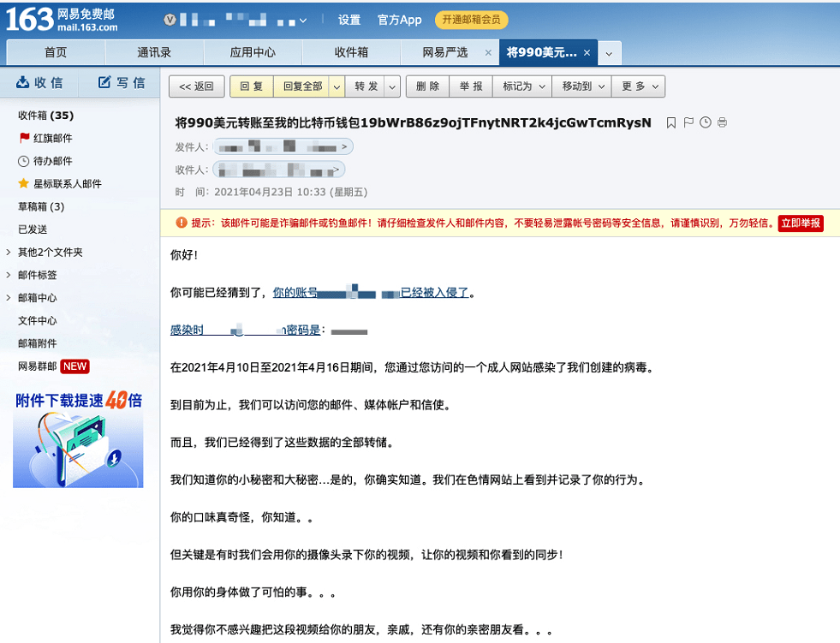The width and height of the screenshot is (840, 643).
Task: Bookmark this email with the bookmark icon
Action: 673,122
